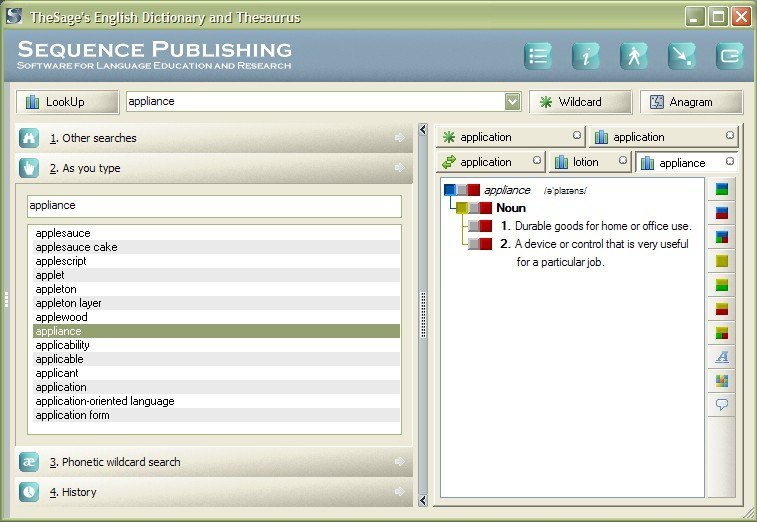Click the yellow-and-red square side toolbar icon
757x522 pixels.
click(722, 309)
